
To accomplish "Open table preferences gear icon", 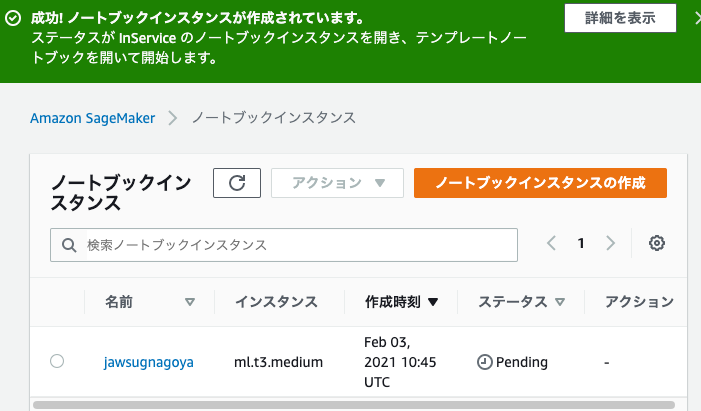I will point(657,243).
